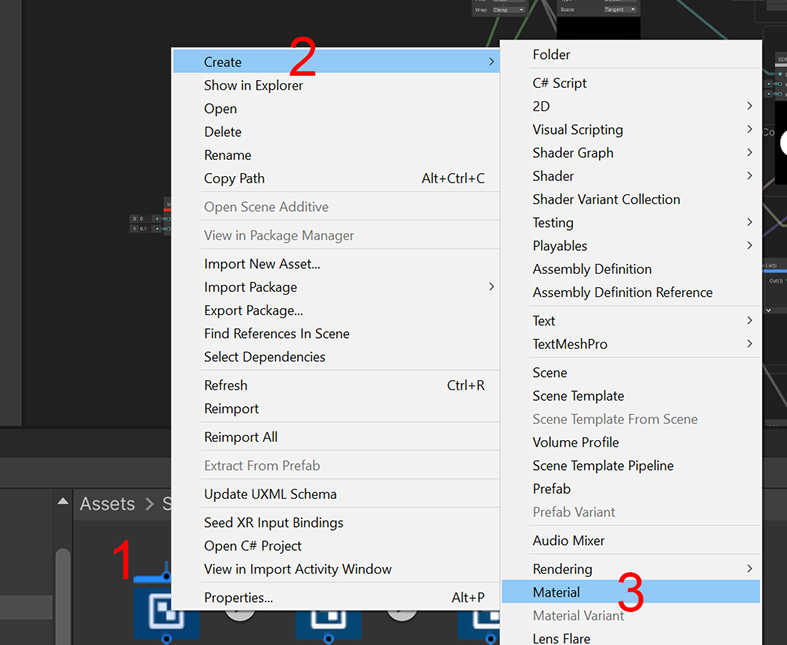Pick Copy Path from the context menu
The image size is (787, 645).
point(234,178)
